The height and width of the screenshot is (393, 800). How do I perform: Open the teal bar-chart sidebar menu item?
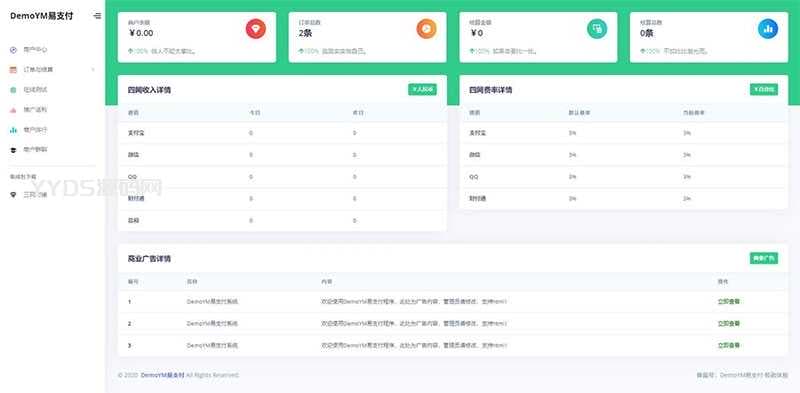29,130
